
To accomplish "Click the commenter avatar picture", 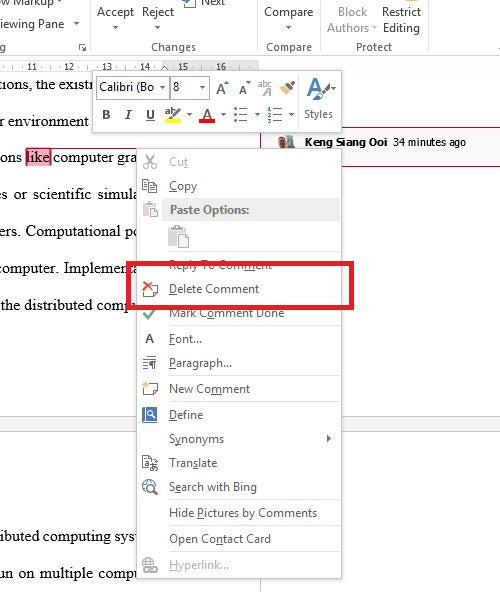I will 286,142.
